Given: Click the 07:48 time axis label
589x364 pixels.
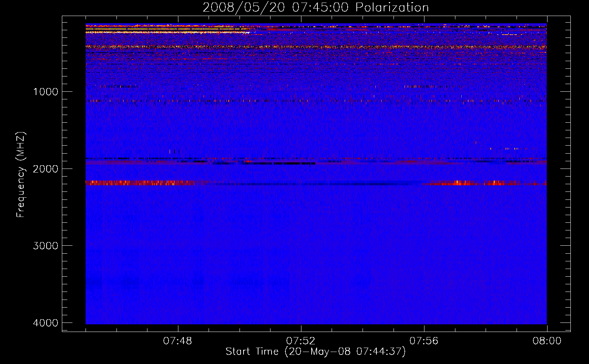Looking at the screenshot, I should 177,341.
